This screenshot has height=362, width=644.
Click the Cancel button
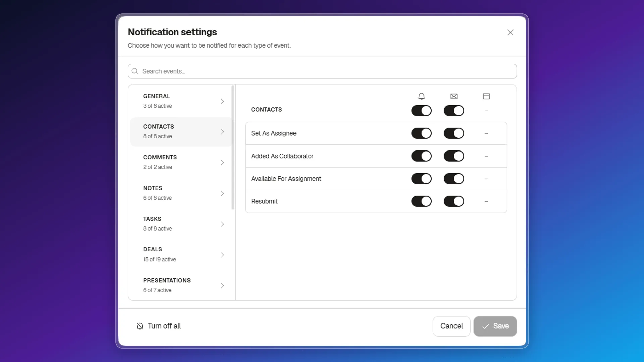451,326
